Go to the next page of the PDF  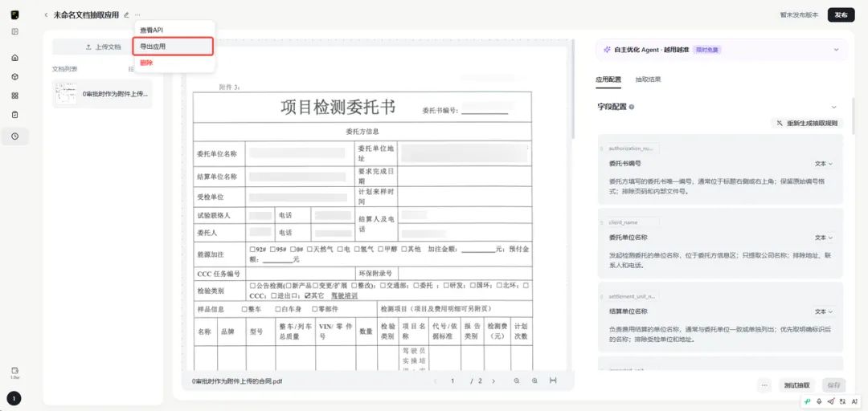pyautogui.click(x=493, y=381)
